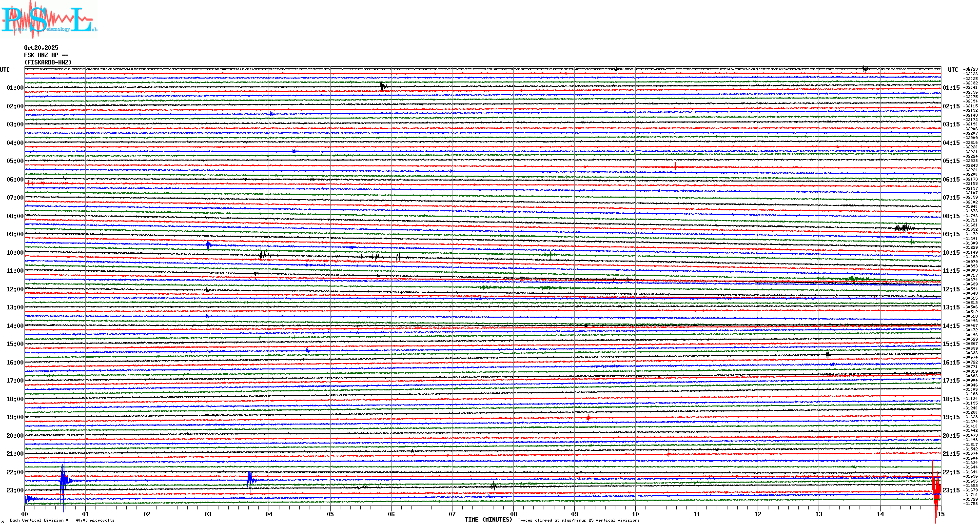The image size is (980, 527).
Task: Click the large blue event near 22:00 trace start
Action: pos(63,481)
